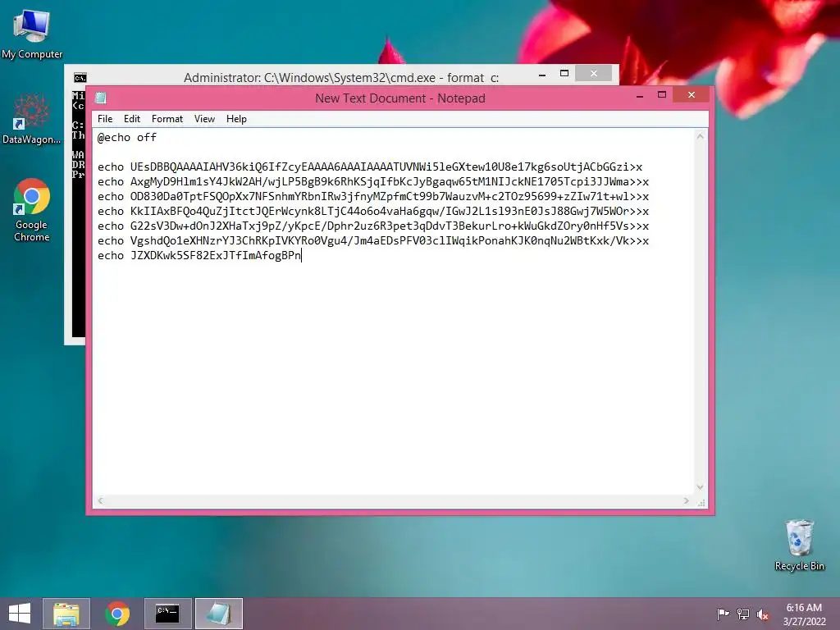This screenshot has width=840, height=630.
Task: Click the taskbar clock showing 6:16 AM
Action: [804, 614]
